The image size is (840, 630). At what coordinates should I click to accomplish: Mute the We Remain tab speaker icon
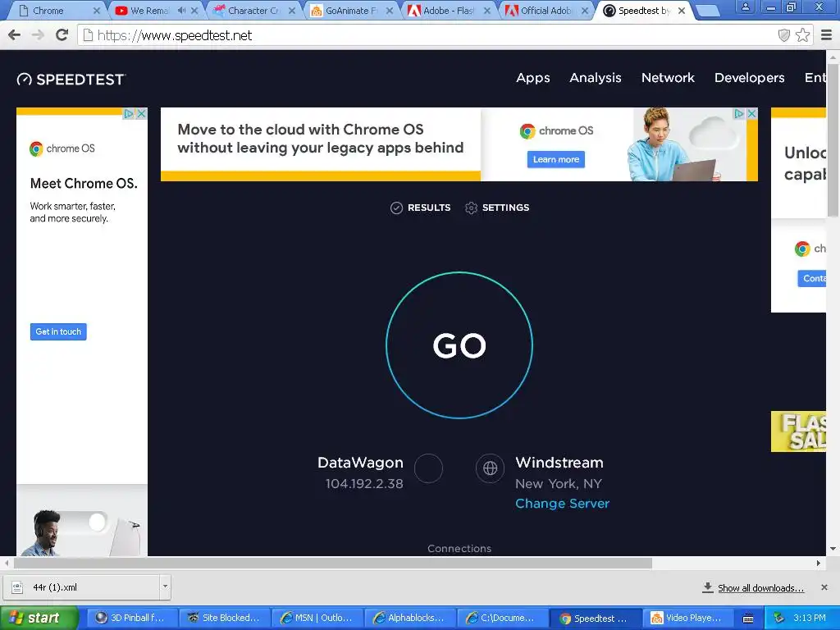click(x=181, y=10)
